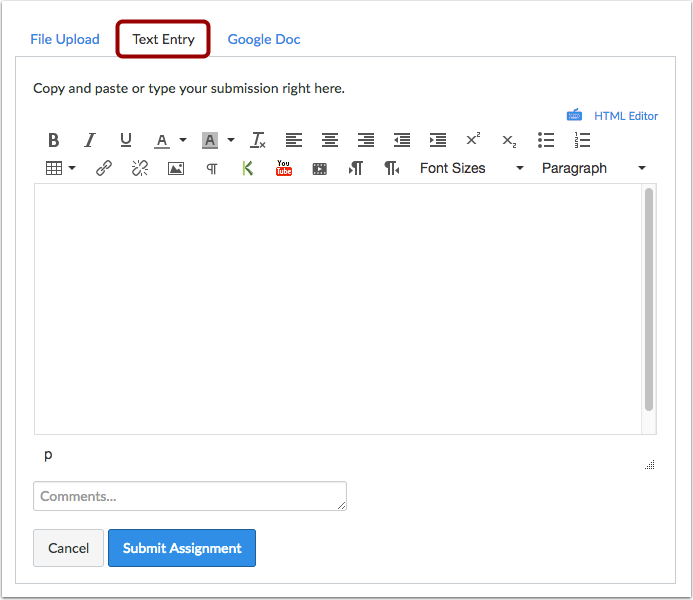This screenshot has height=600, width=693.
Task: Align text left
Action: 294,141
